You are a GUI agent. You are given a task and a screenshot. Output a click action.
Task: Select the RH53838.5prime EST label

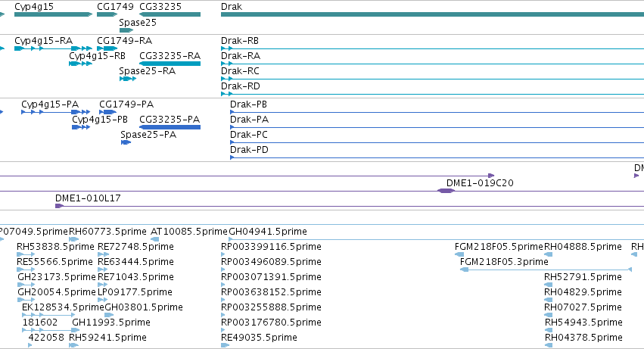click(55, 247)
